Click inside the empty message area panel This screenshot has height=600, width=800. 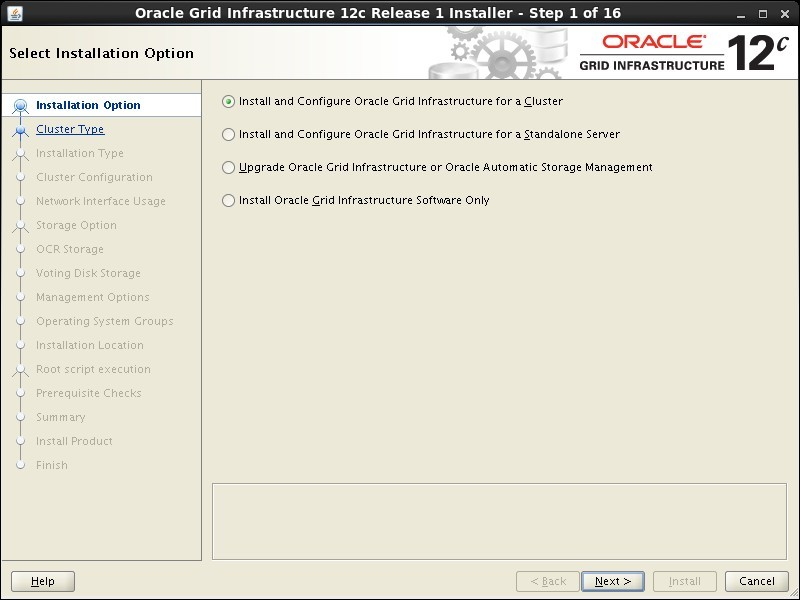pos(499,521)
